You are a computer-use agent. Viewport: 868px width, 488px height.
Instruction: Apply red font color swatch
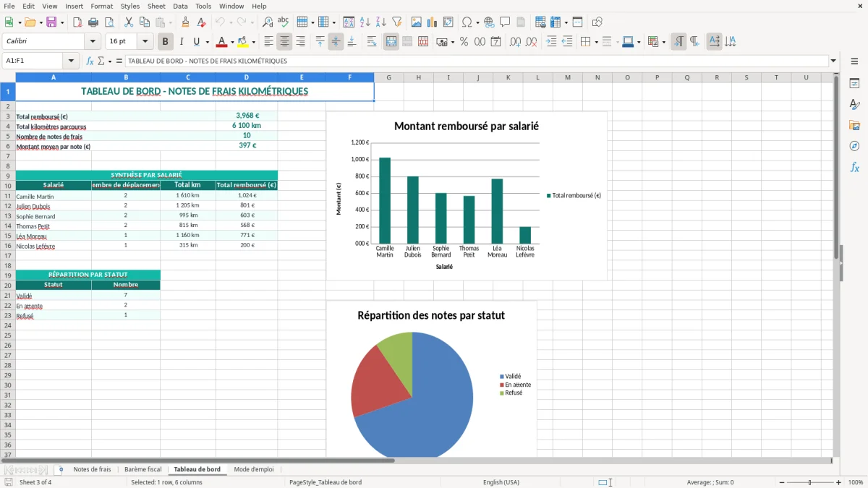222,42
